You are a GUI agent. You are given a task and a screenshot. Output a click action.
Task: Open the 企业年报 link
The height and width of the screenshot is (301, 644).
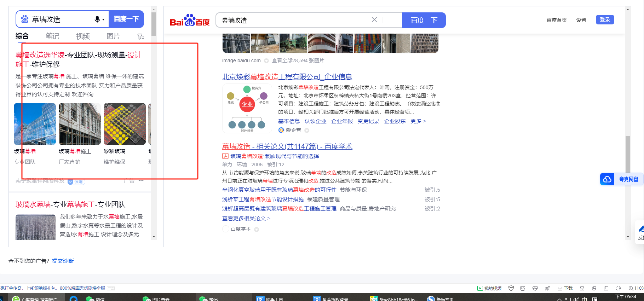(342, 121)
